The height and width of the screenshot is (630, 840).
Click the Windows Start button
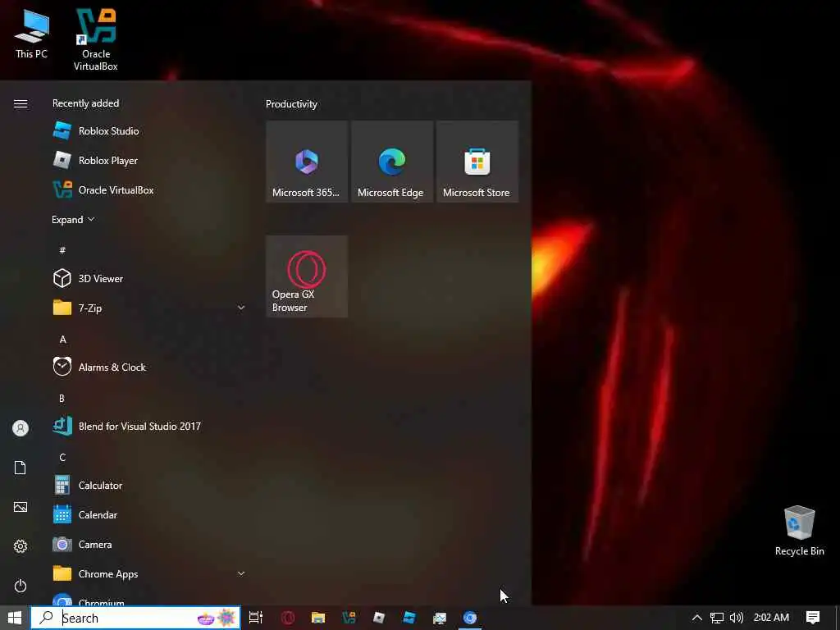pyautogui.click(x=15, y=618)
